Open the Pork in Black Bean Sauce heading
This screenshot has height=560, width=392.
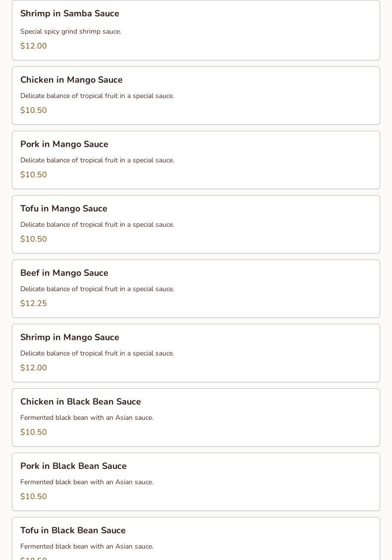click(73, 466)
